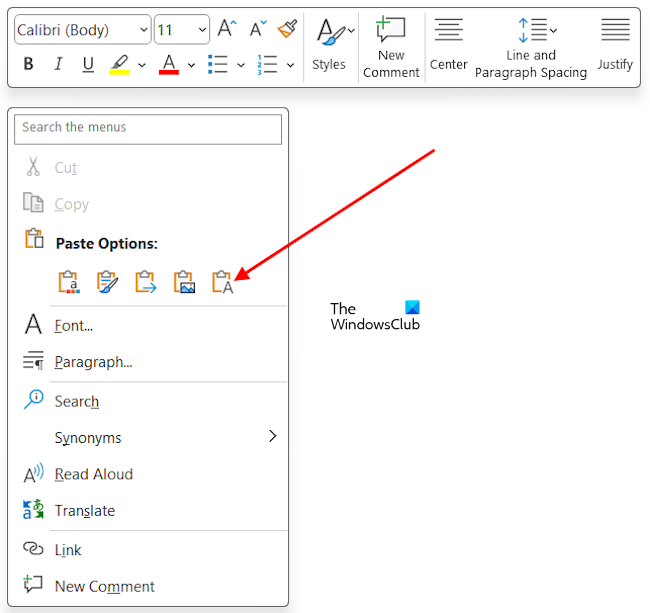The image size is (650, 613).
Task: Toggle Italic formatting
Action: [x=58, y=64]
